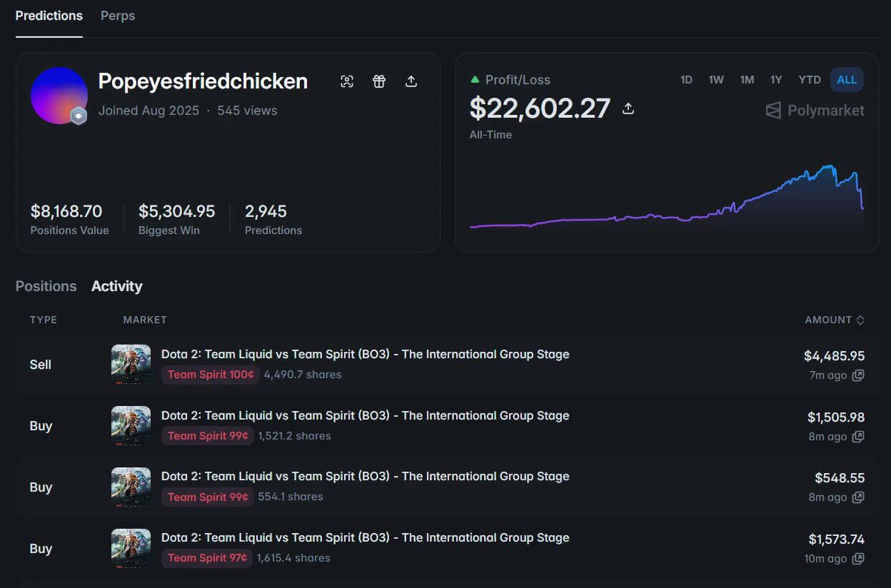Switch to the Predictions tab

49,16
